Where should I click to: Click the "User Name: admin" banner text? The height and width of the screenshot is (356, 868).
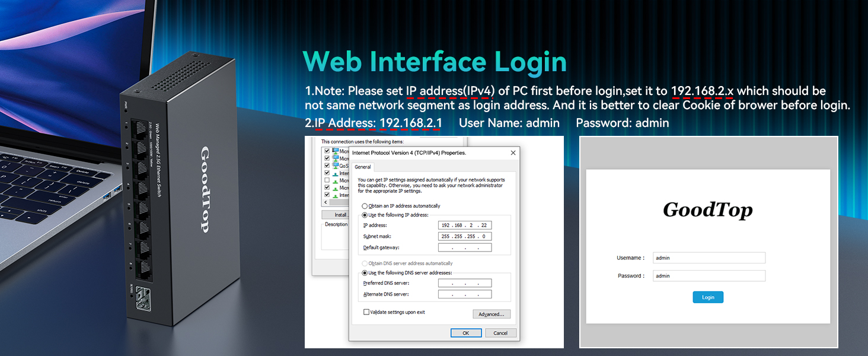click(509, 123)
